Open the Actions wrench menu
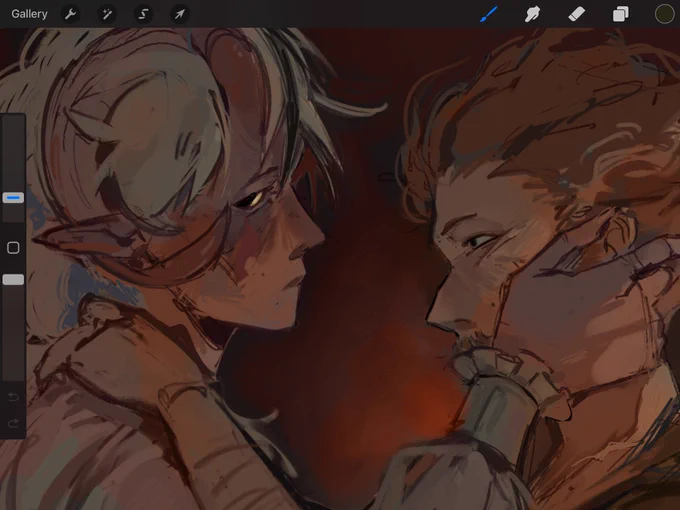680x510 pixels. coord(70,14)
